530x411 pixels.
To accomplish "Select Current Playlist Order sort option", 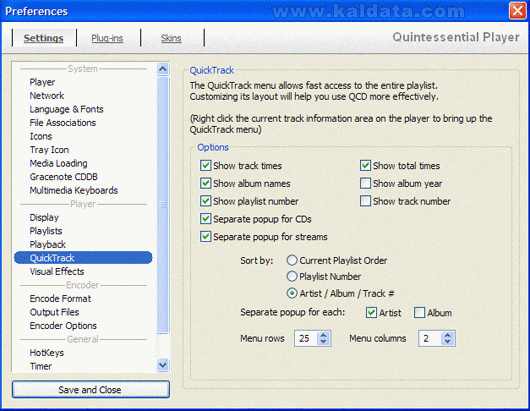I will tap(292, 260).
